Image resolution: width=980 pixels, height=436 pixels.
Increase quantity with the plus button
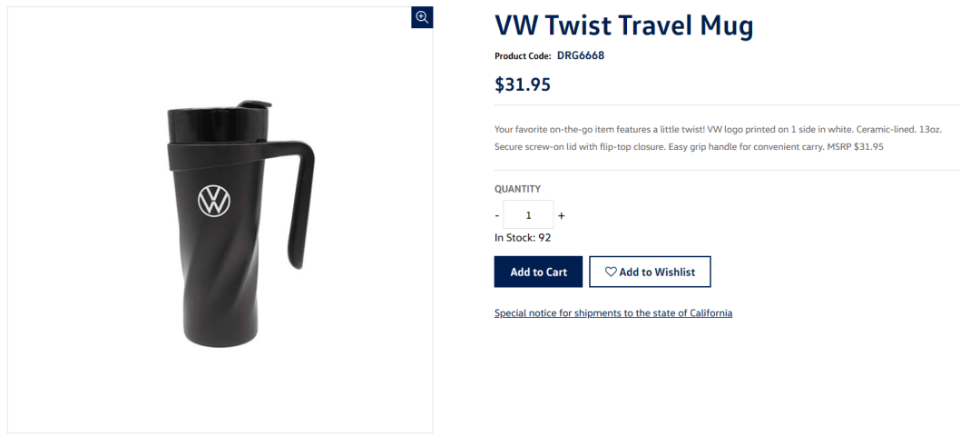(561, 215)
